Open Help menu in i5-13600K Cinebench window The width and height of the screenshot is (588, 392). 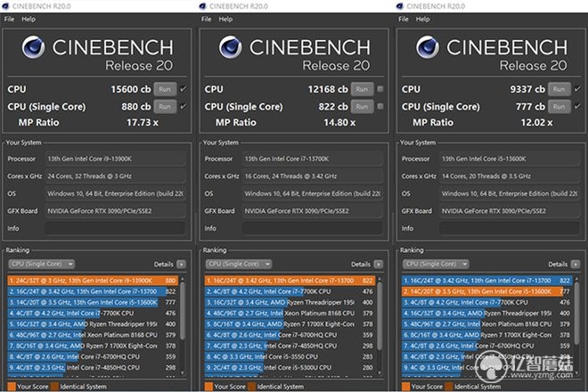[422, 19]
